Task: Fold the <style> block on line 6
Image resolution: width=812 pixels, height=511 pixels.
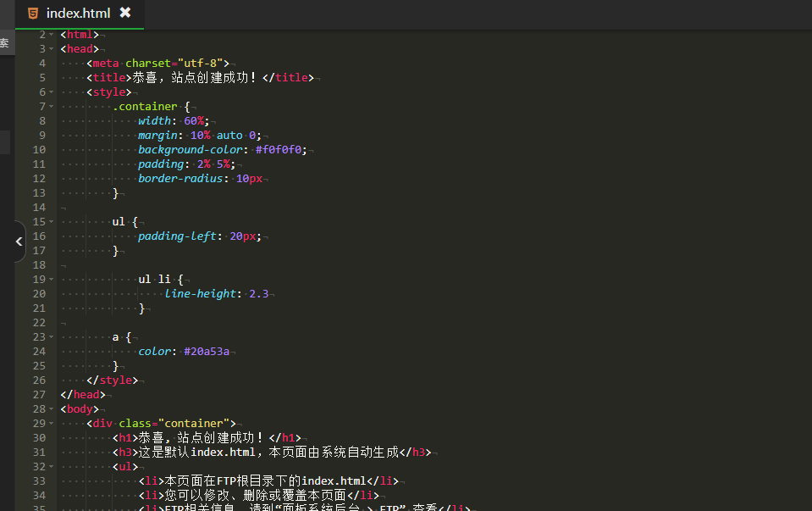Action: click(x=52, y=92)
